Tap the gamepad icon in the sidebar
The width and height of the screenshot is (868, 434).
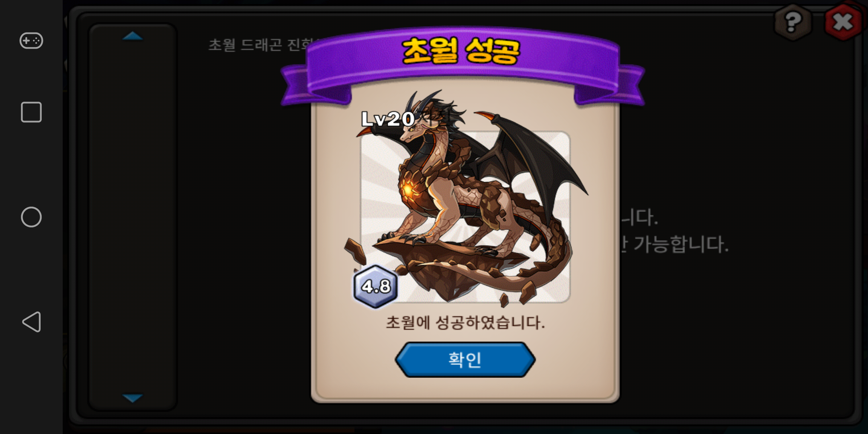click(x=31, y=41)
